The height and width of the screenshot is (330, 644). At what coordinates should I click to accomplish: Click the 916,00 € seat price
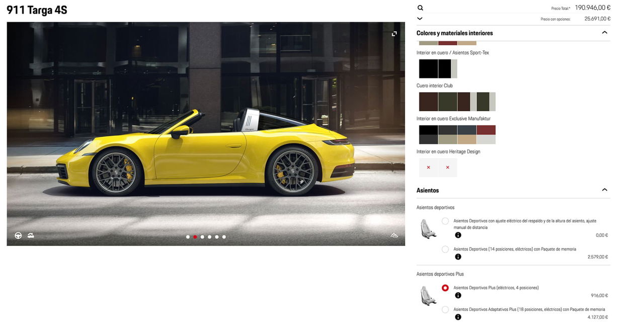coord(599,296)
